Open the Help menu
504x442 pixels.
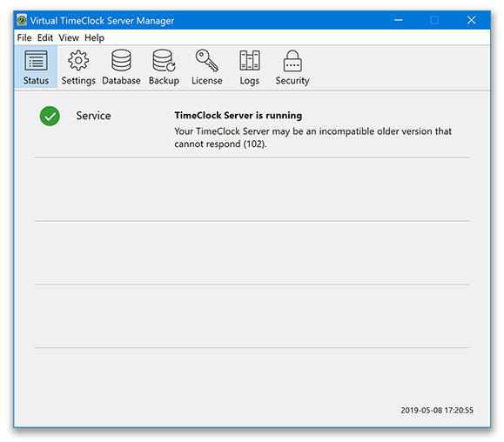[x=94, y=37]
